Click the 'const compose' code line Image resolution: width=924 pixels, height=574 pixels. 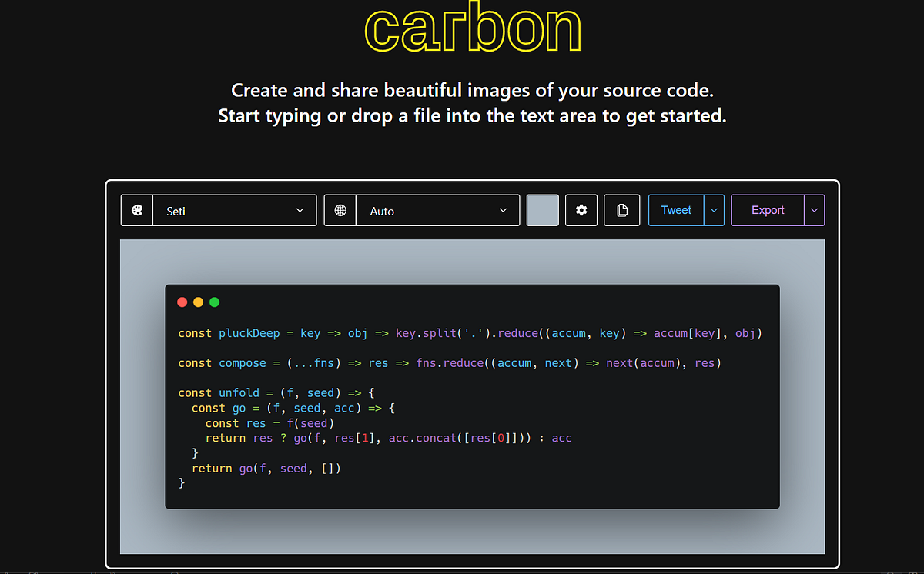(450, 363)
